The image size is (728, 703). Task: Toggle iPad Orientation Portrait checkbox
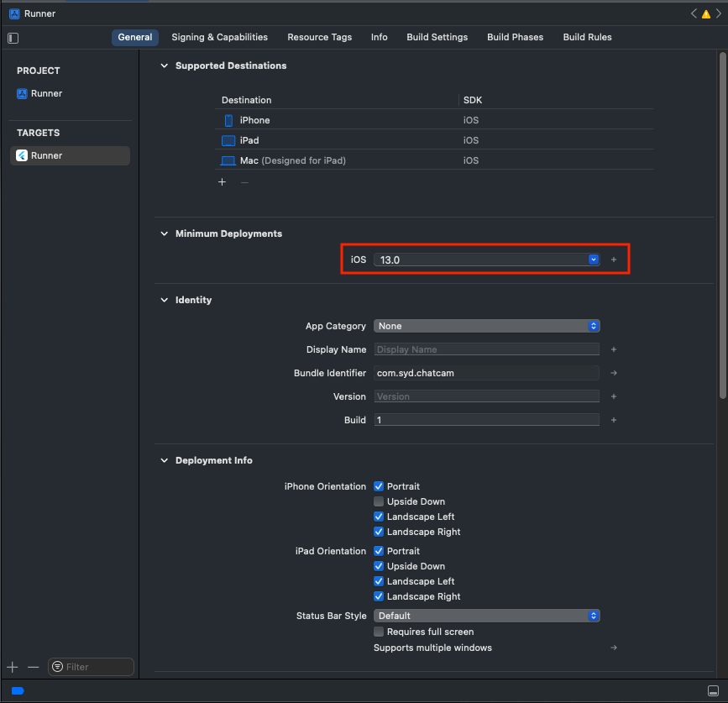tap(379, 551)
